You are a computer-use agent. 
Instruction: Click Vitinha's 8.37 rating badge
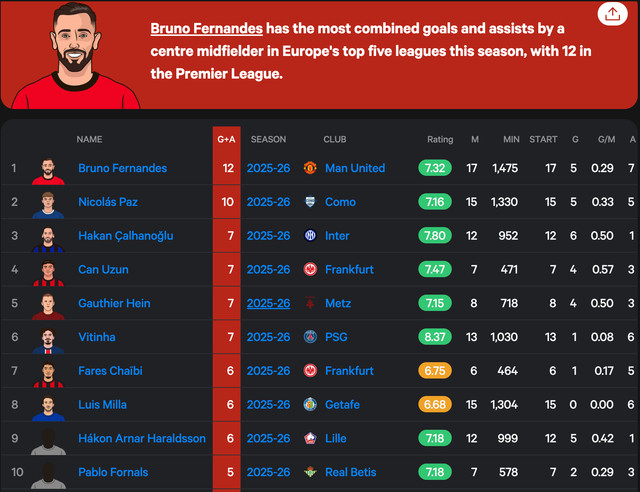pos(435,337)
